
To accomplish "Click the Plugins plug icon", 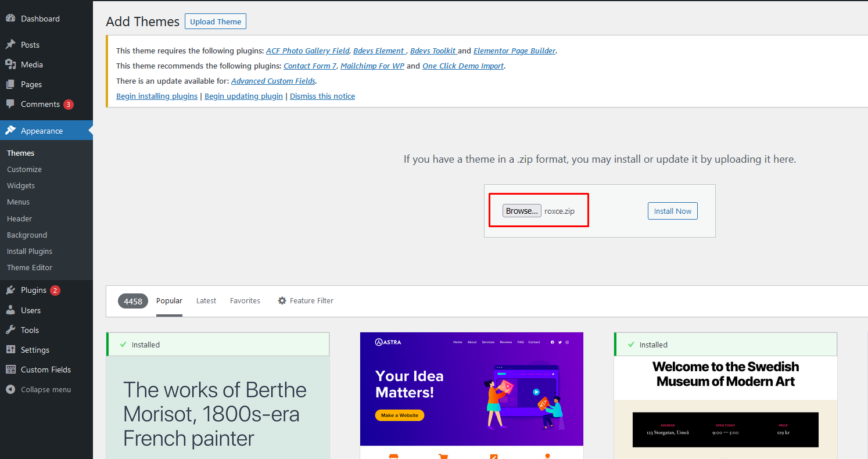I will point(10,290).
